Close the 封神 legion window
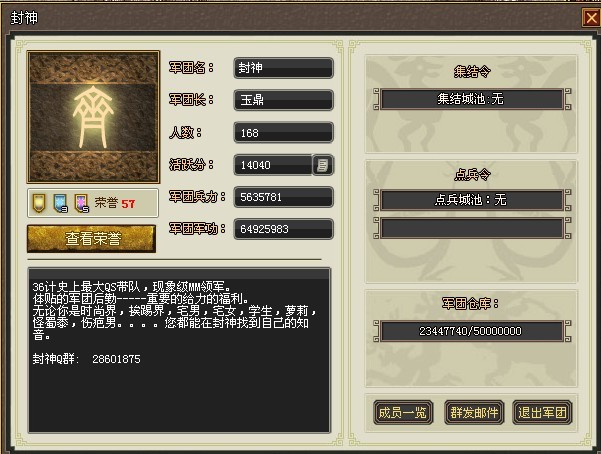 point(591,18)
